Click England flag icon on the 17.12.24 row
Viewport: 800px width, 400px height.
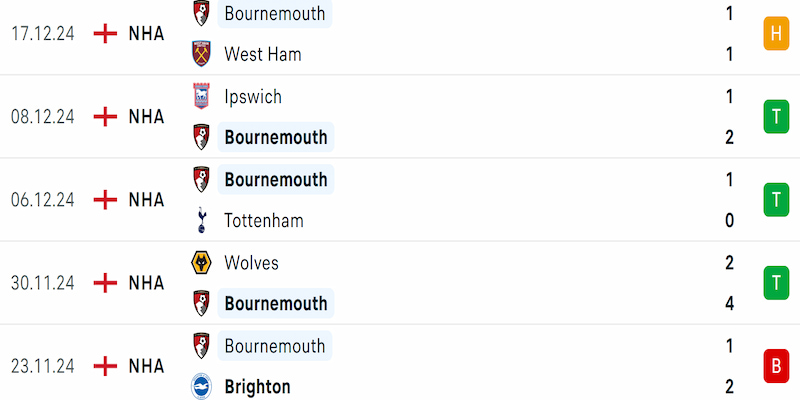106,34
